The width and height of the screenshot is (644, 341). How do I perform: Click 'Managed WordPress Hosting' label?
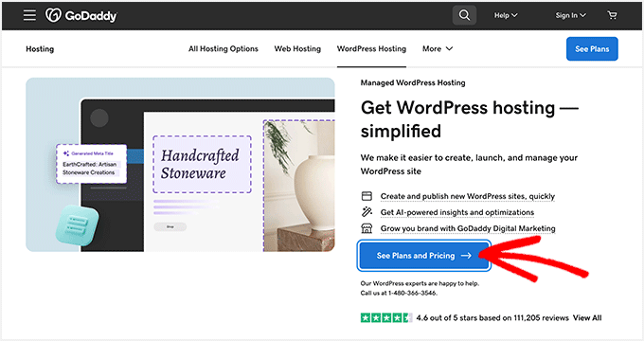coord(413,82)
